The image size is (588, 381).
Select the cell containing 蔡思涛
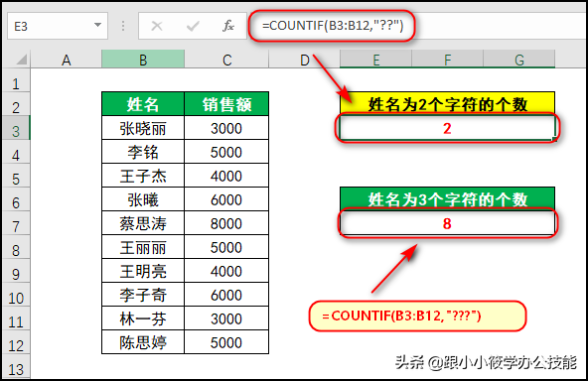point(143,223)
